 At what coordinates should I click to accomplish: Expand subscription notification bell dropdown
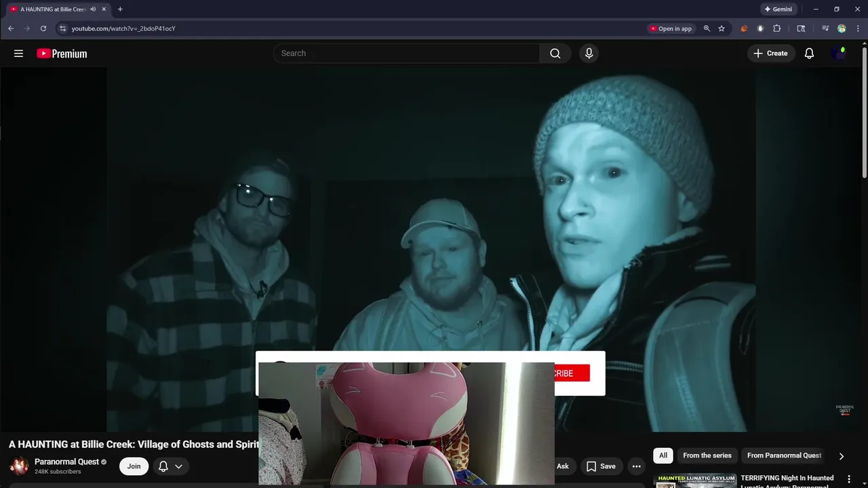tap(171, 466)
